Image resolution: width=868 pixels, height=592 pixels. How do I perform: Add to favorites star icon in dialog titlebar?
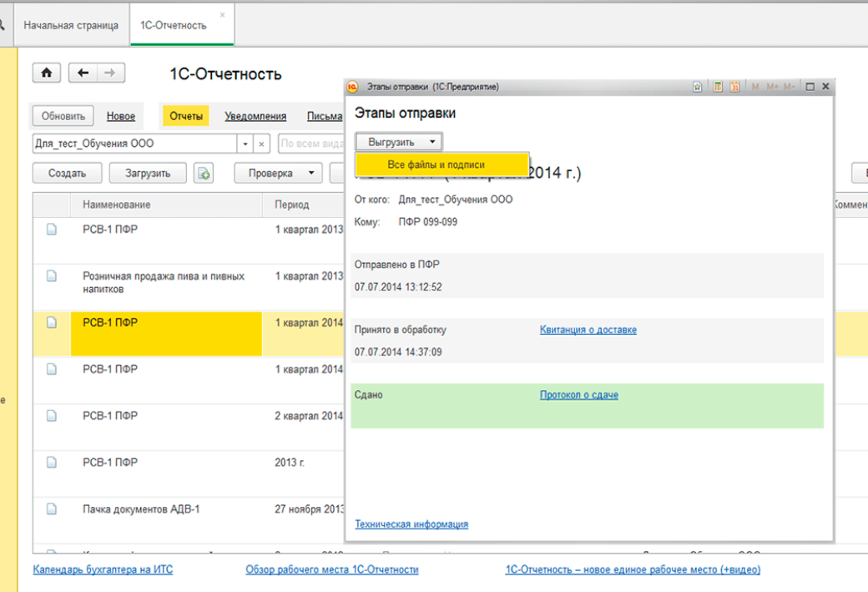click(698, 87)
